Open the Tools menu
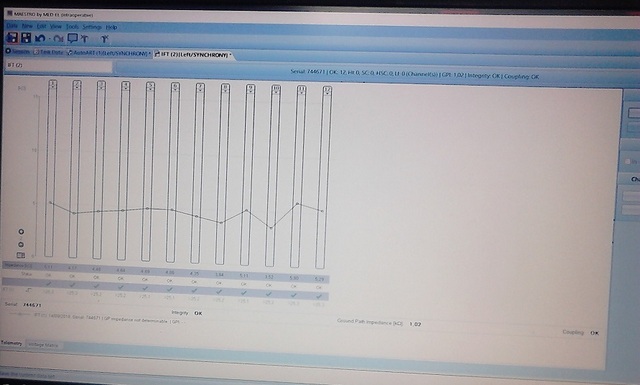Viewport: 640px width, 385px height. [x=72, y=27]
